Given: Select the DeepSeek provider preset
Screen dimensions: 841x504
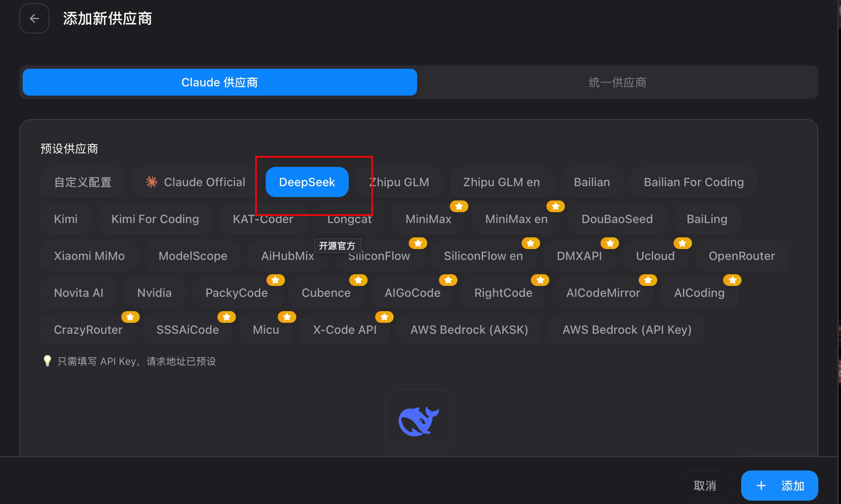Looking at the screenshot, I should 307,182.
